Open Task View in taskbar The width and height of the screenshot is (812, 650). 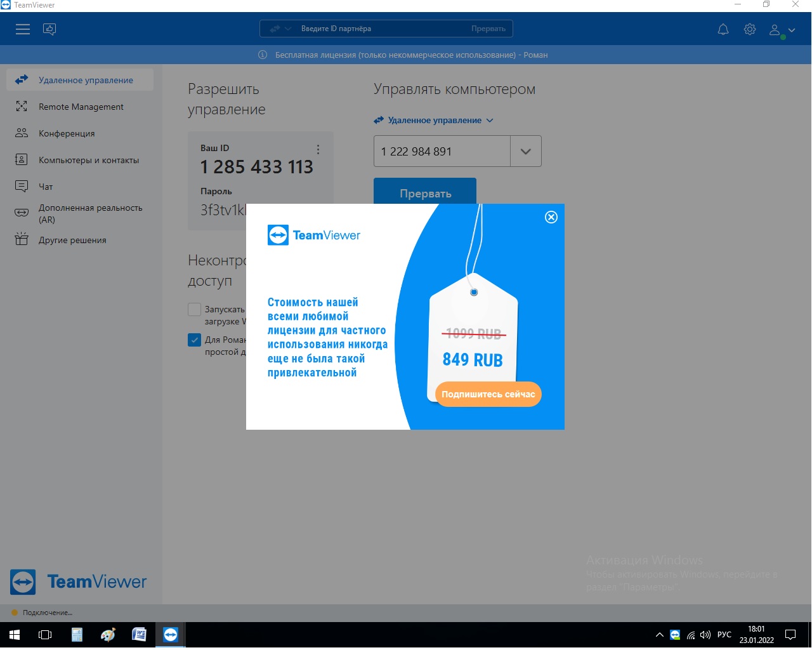[x=45, y=635]
